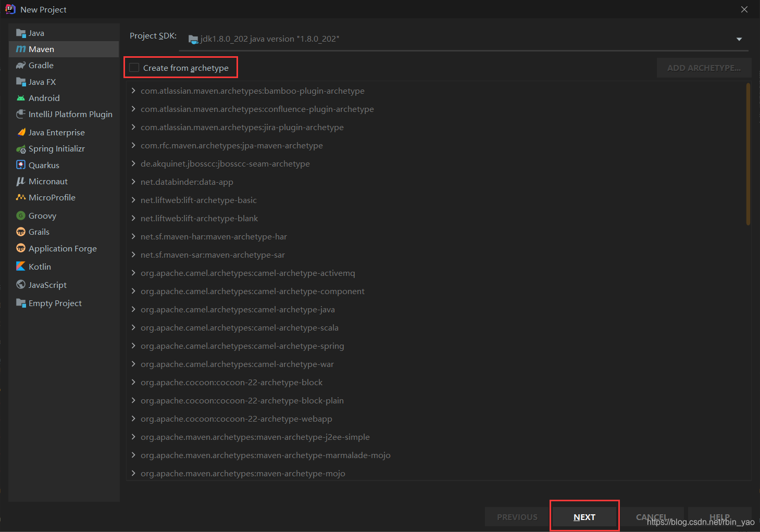Select the Micronaut framework icon

(21, 181)
